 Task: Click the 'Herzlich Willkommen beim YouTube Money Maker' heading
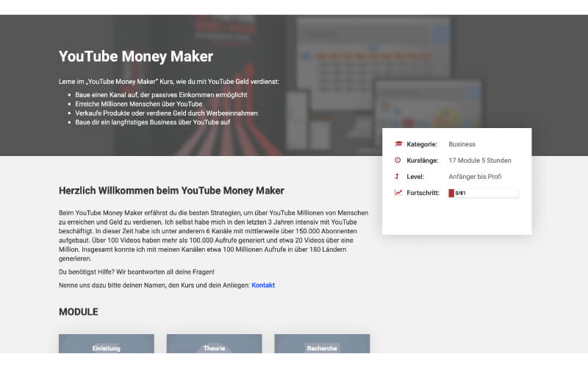coord(171,191)
